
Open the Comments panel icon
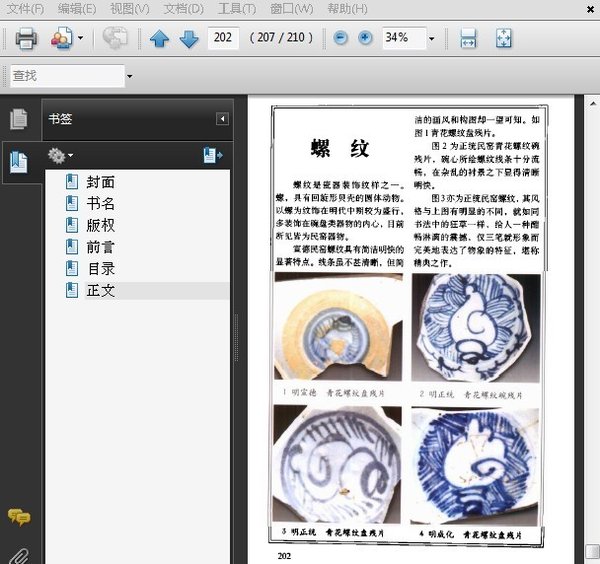[x=19, y=518]
